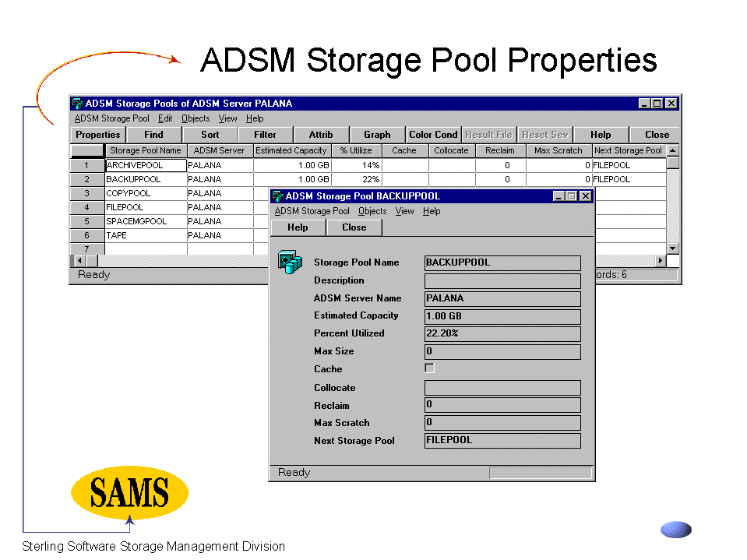Open the View menu in BACKUPPOOL window
This screenshot has width=747, height=560.
point(404,211)
